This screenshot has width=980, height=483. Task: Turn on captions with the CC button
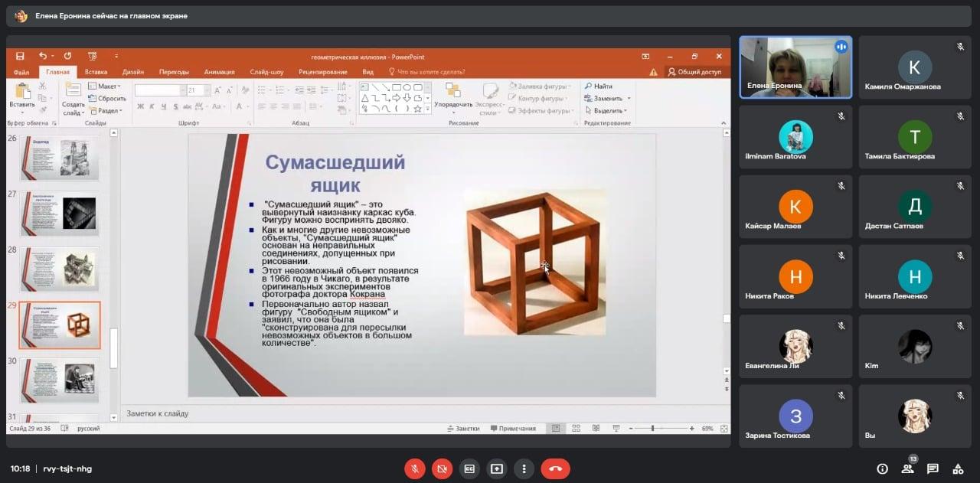(469, 468)
